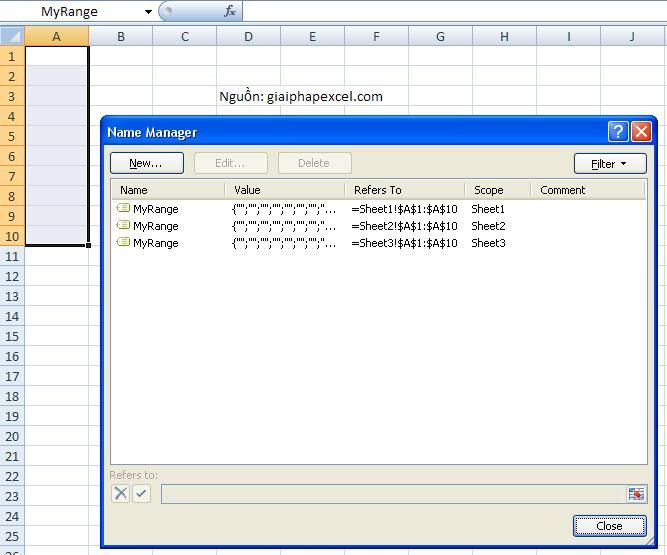Image resolution: width=667 pixels, height=555 pixels.
Task: Click the Refers To column header
Action: click(403, 190)
